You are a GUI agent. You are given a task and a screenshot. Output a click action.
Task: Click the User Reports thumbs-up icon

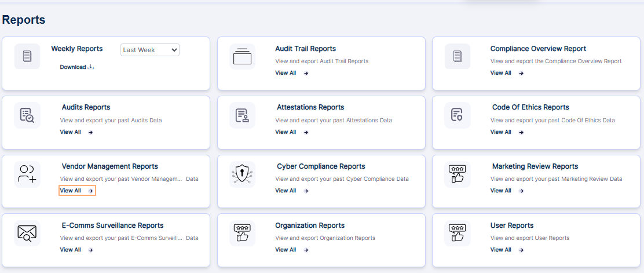click(458, 233)
